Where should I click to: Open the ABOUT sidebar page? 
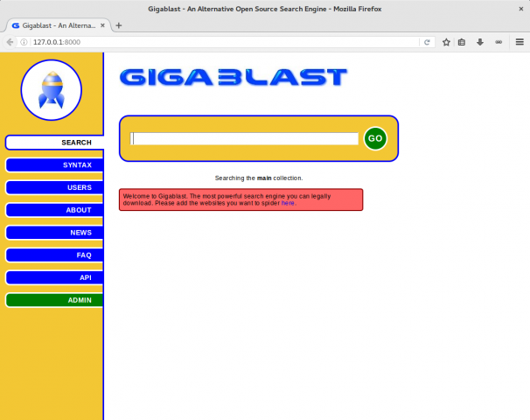[55, 210]
